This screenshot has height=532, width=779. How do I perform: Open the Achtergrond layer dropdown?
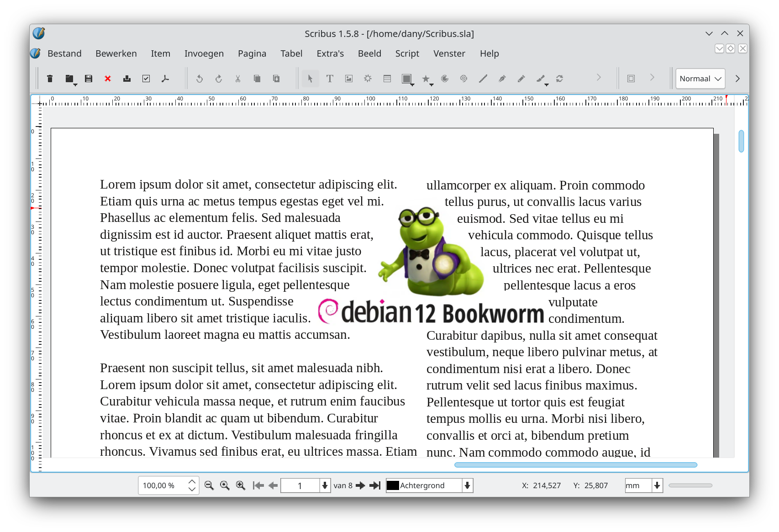(x=467, y=485)
